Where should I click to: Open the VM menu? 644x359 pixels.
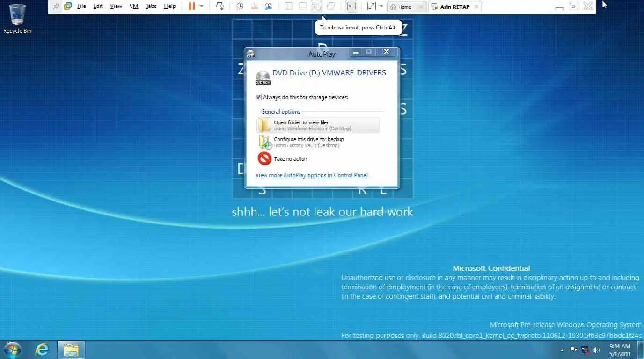134,7
